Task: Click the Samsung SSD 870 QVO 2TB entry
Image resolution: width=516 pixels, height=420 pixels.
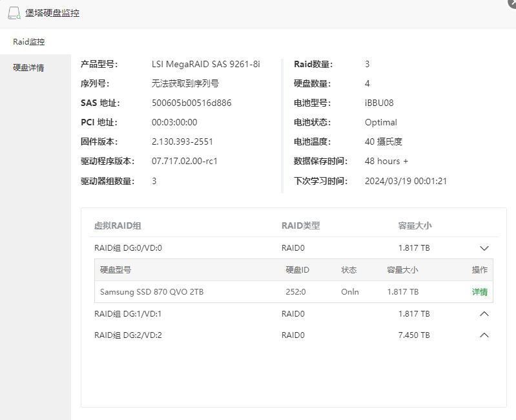Action: (x=152, y=292)
